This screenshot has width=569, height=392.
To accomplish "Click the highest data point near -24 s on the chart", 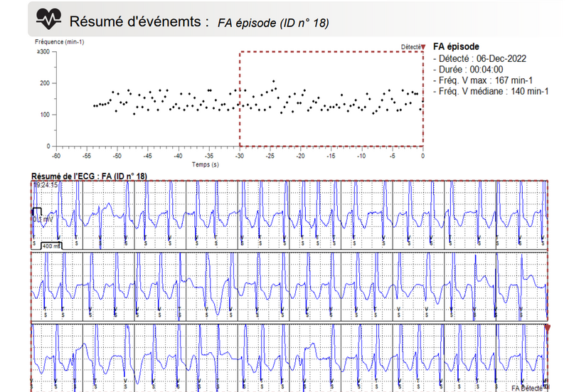I will pos(274,81).
